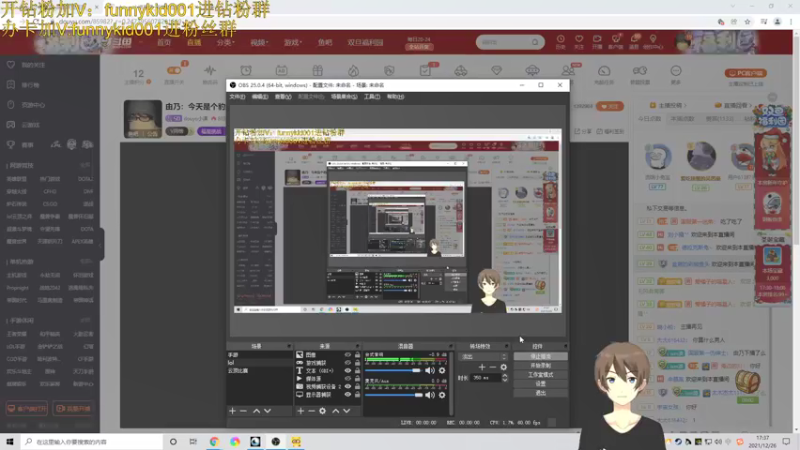This screenshot has height=450, width=800.
Task: Open selected source properties gear
Action: pos(322,411)
